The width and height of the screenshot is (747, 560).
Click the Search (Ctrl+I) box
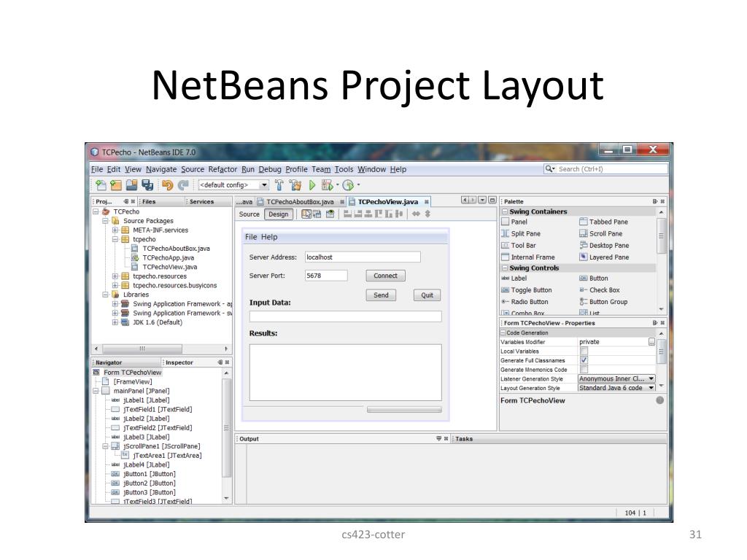click(605, 169)
